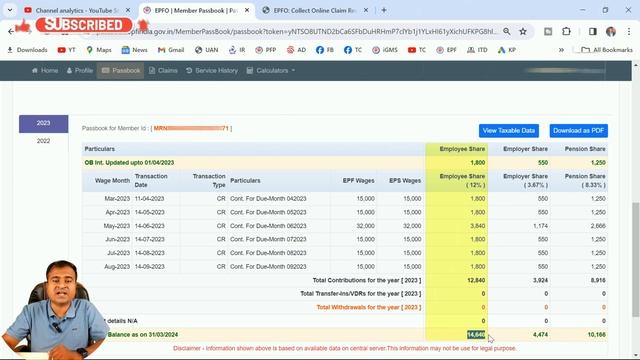The image size is (640, 360).
Task: Open the Gmail bookmark
Action: (x=171, y=50)
